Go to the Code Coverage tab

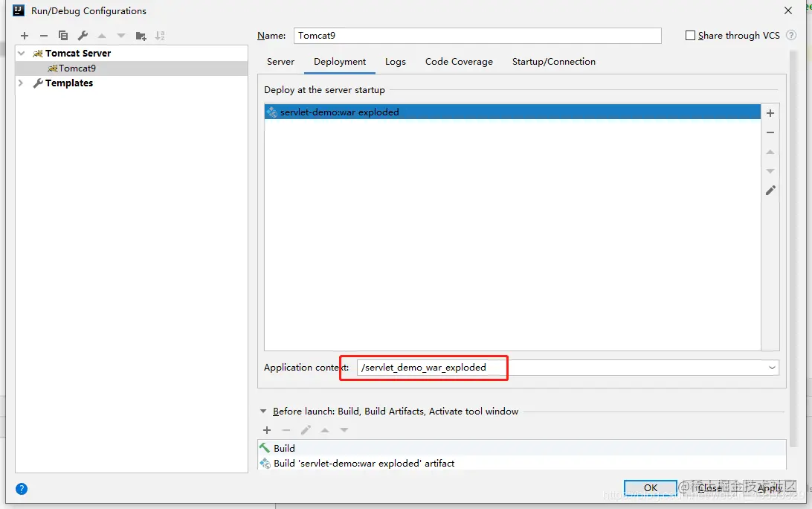pos(459,62)
